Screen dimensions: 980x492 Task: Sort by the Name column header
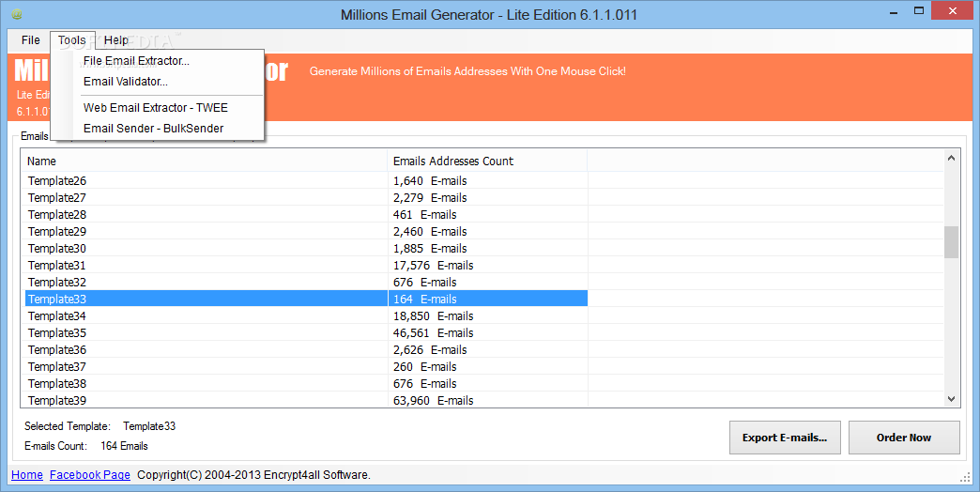coord(205,161)
